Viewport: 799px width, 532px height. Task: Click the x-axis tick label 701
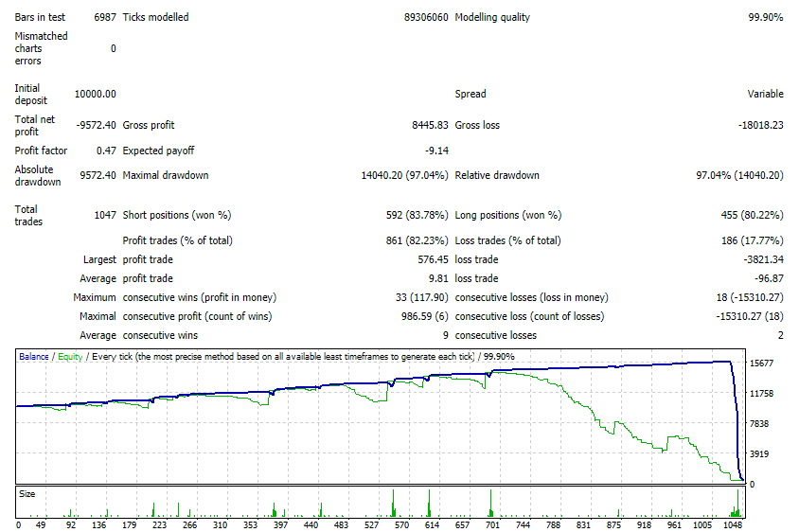pyautogui.click(x=492, y=524)
